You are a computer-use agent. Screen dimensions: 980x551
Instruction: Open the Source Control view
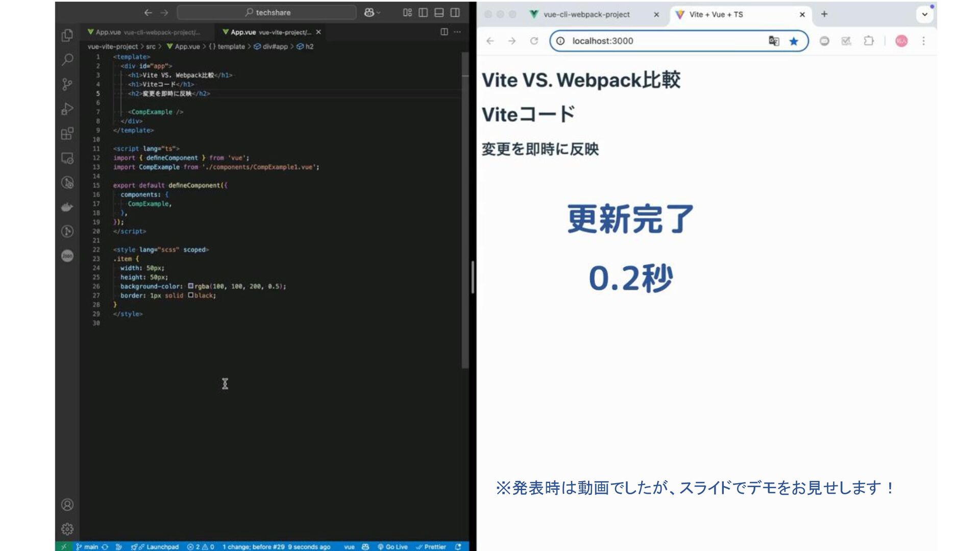pyautogui.click(x=67, y=84)
